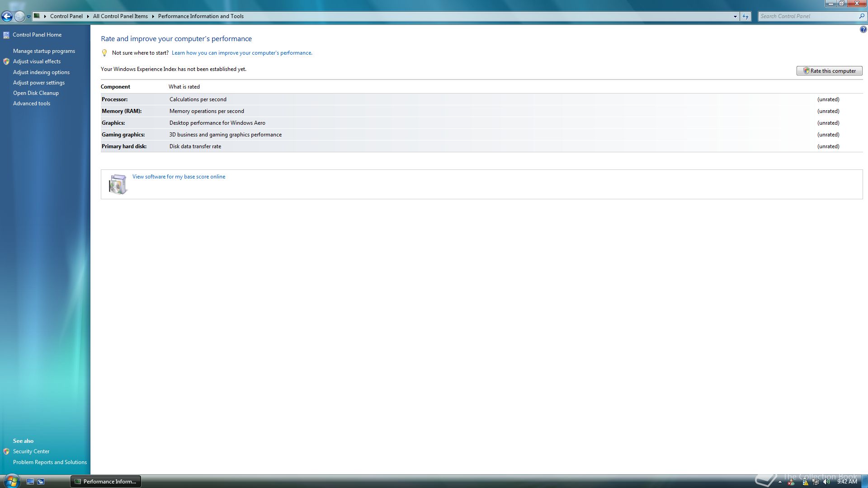
Task: Click the unrated score of the Processor row
Action: (x=828, y=99)
